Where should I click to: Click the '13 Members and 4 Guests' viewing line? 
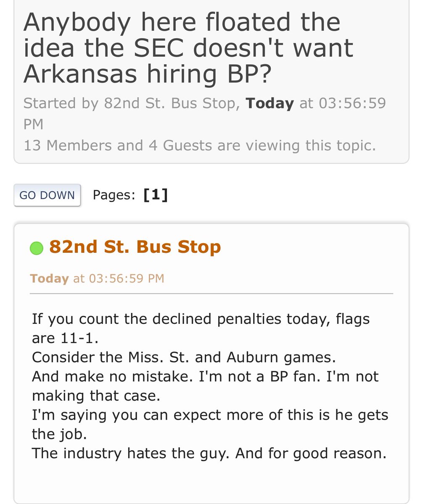click(200, 145)
